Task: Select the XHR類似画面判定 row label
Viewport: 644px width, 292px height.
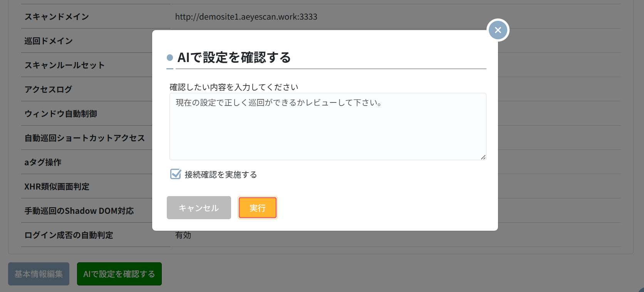Action: pos(57,186)
